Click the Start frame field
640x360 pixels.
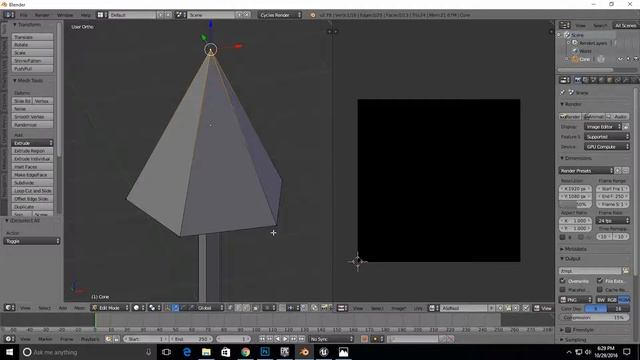tap(146, 339)
